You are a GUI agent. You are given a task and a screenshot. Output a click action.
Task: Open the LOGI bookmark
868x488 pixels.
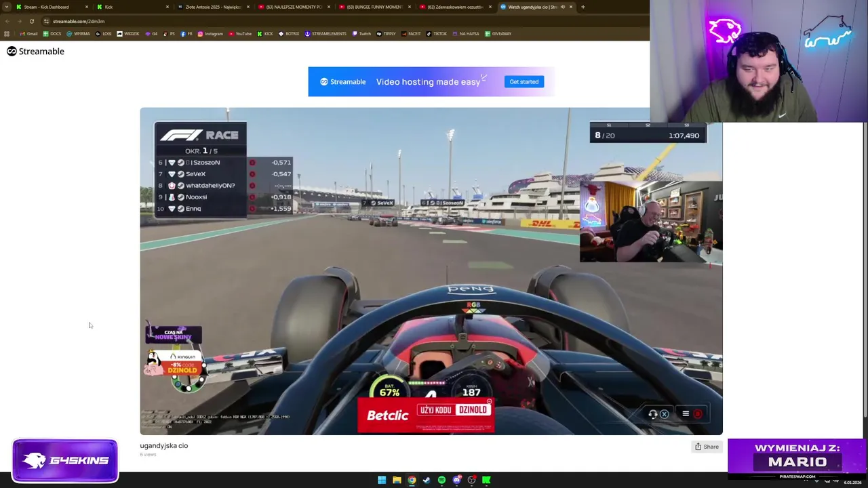click(x=104, y=33)
